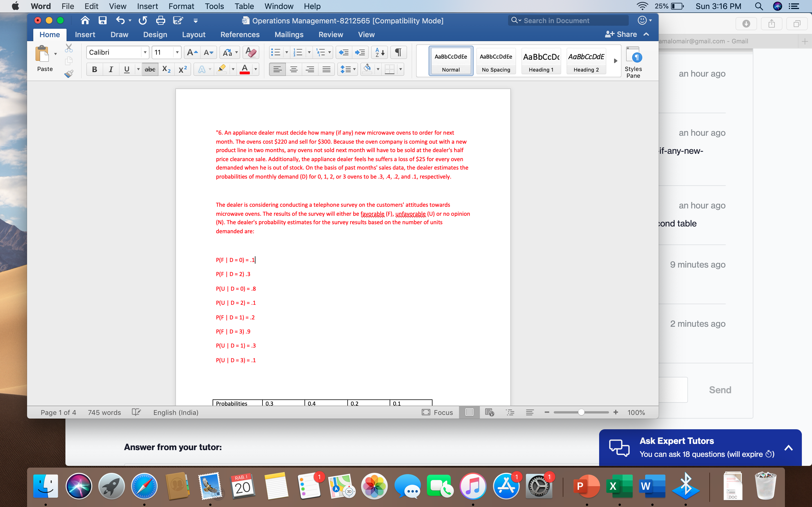Apply Sort with the A-Z icon
812x507 pixels.
(379, 52)
